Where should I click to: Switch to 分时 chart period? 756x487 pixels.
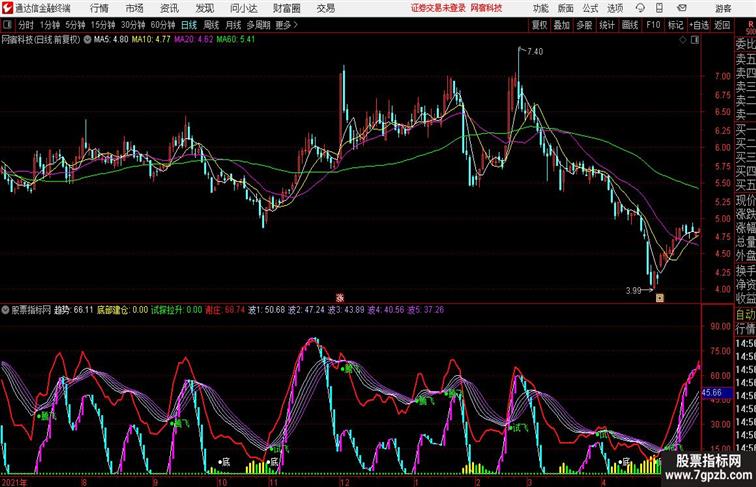click(26, 25)
